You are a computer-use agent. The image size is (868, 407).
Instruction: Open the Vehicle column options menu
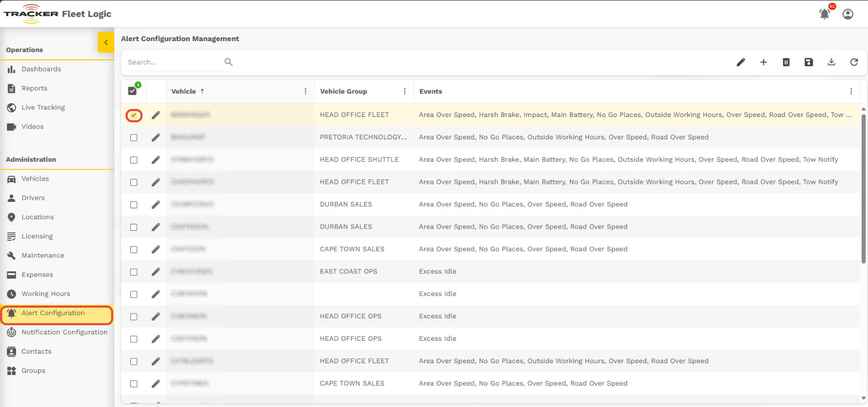(x=306, y=91)
